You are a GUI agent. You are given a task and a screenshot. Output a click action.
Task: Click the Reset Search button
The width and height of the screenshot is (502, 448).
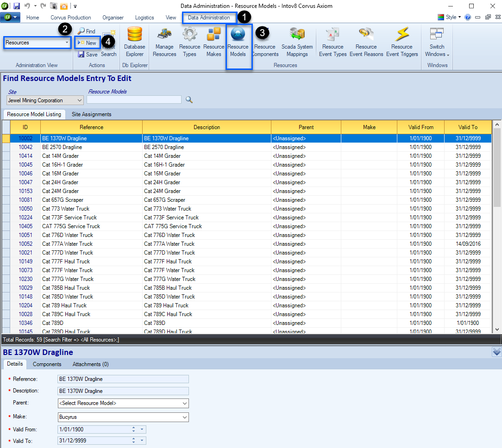[x=109, y=43]
